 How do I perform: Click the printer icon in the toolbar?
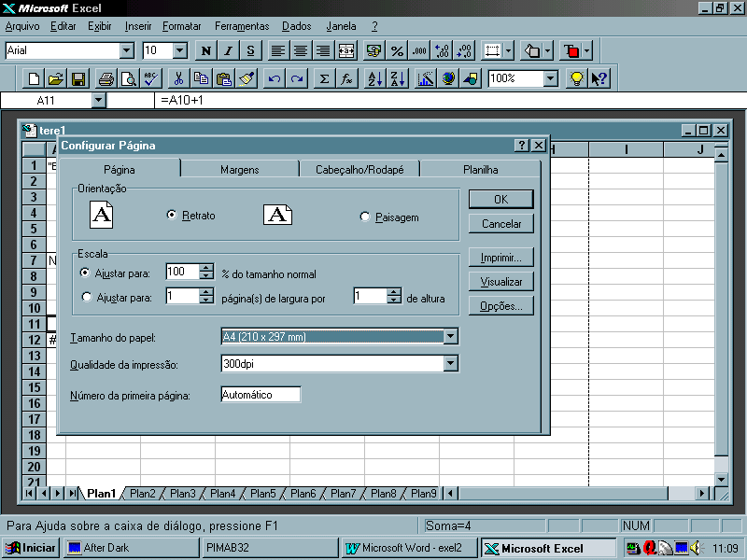click(x=106, y=78)
